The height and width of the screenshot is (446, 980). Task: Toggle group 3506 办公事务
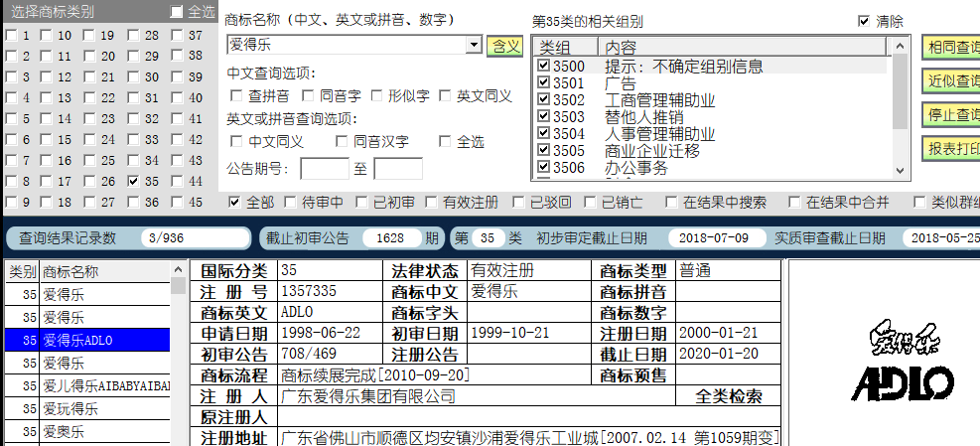pyautogui.click(x=544, y=167)
